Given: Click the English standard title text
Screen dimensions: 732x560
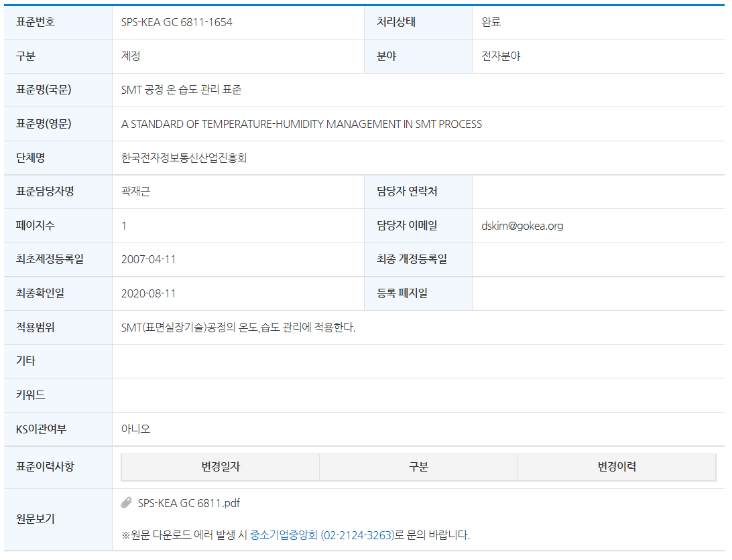Looking at the screenshot, I should 302,124.
